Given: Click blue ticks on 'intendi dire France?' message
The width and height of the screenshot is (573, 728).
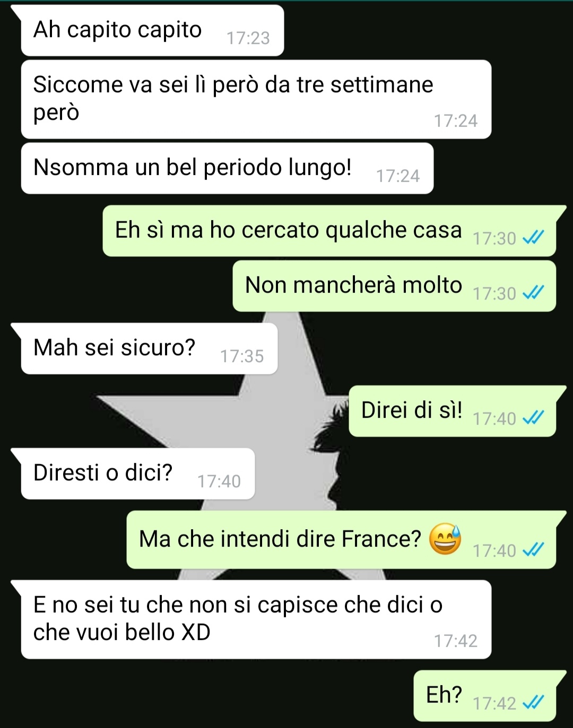Looking at the screenshot, I should (x=533, y=550).
